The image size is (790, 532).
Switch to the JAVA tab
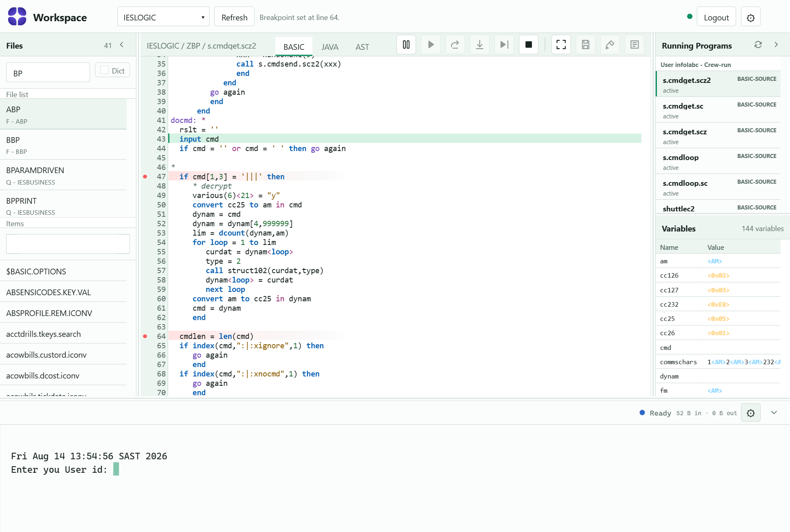[330, 47]
